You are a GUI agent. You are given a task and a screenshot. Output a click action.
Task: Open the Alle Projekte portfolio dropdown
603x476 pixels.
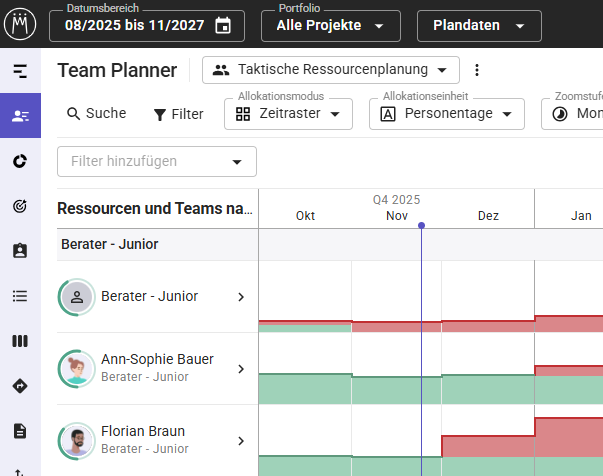tap(330, 26)
